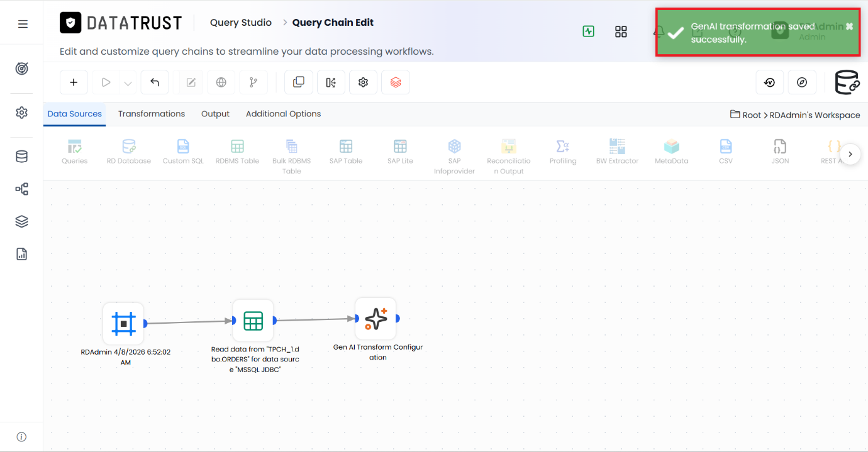
Task: Select the BW Extractor data source
Action: pos(617,152)
